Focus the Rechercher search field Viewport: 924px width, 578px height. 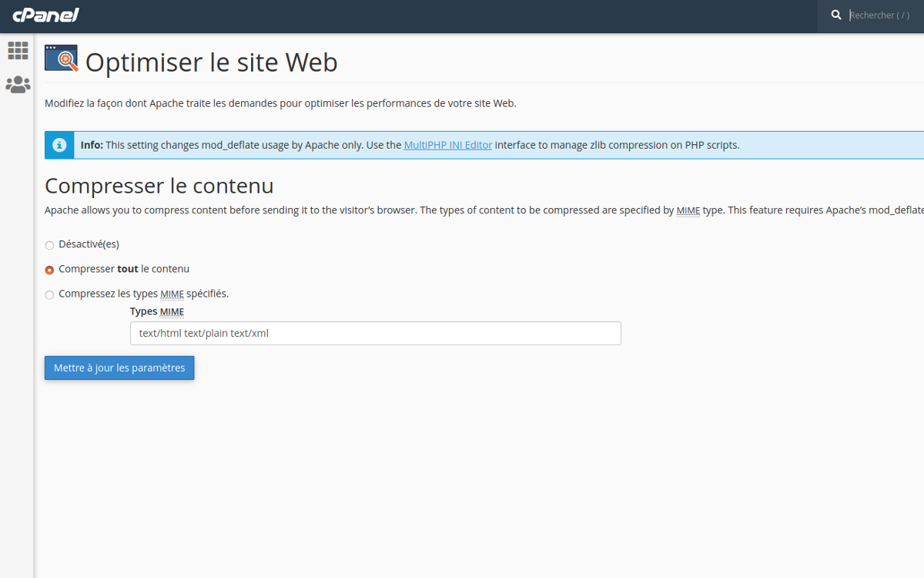(882, 15)
